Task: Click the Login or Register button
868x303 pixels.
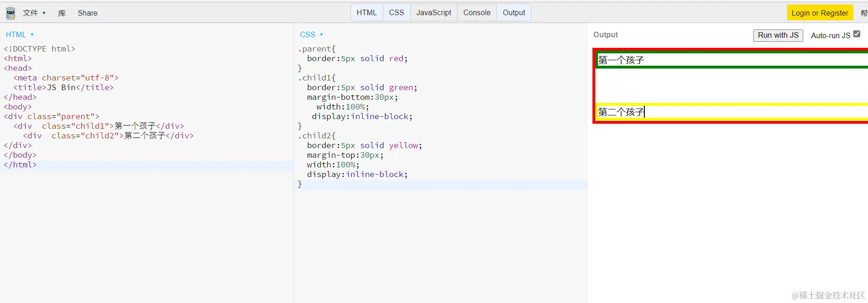Action: (x=820, y=13)
